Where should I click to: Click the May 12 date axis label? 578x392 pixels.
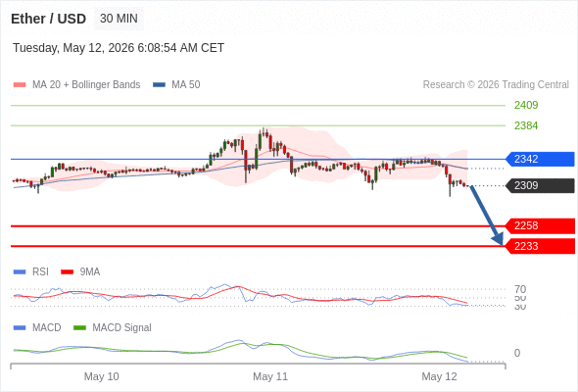point(439,376)
